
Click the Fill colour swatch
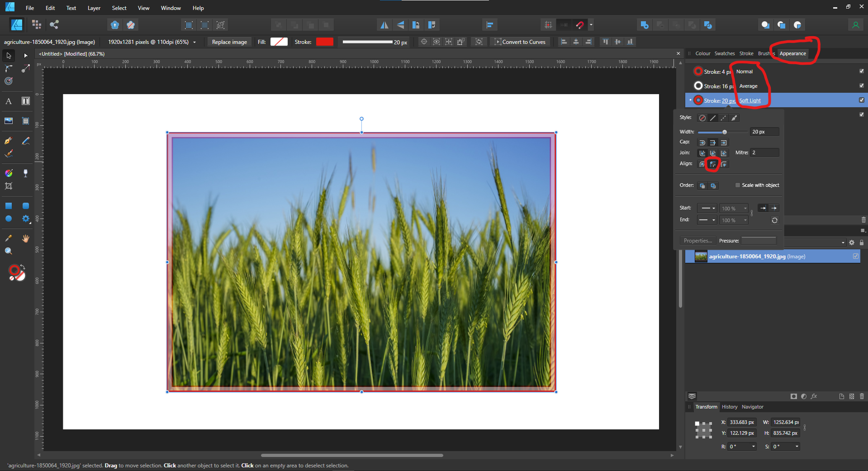coord(279,42)
